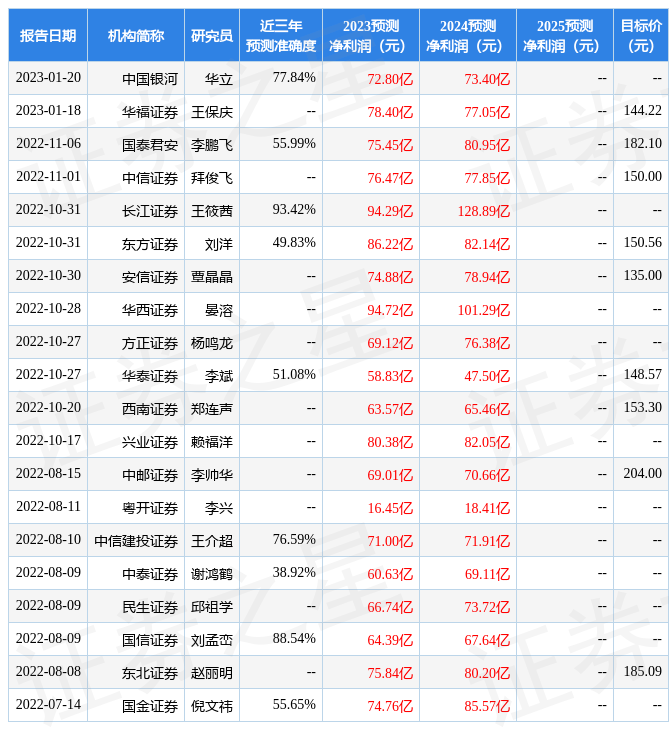Click the 2022-10-28 report date cell
The width and height of the screenshot is (669, 730).
(x=48, y=309)
